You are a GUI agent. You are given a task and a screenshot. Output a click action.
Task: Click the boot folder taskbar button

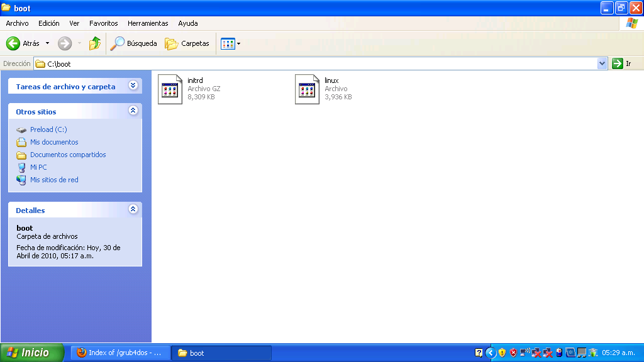click(221, 353)
